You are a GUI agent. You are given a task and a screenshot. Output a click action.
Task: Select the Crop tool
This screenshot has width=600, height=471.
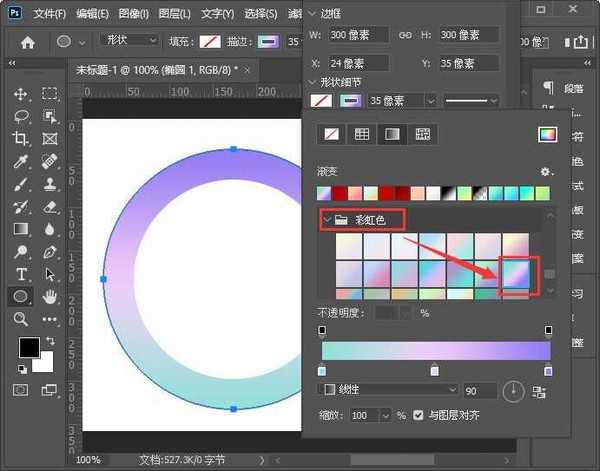[x=21, y=138]
